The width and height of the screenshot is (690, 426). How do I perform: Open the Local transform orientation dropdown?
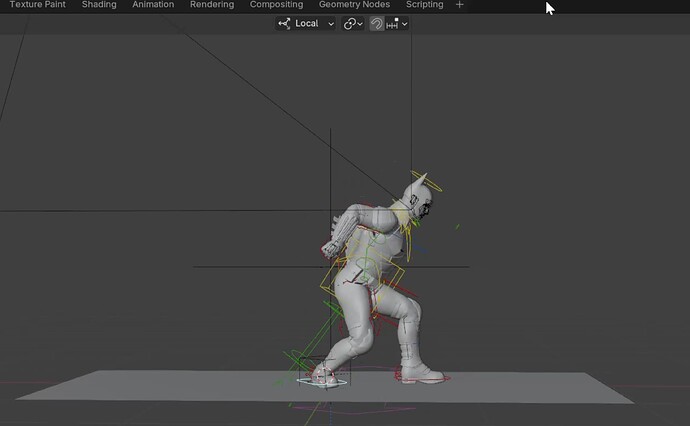click(x=306, y=24)
